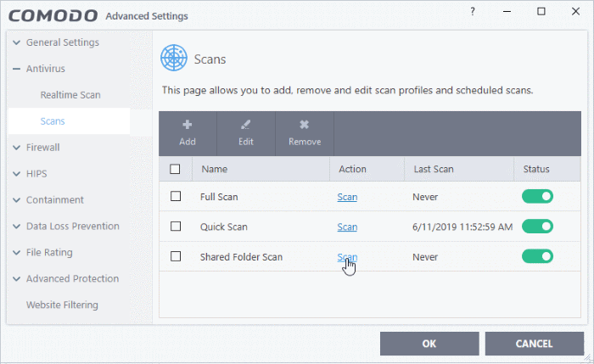The height and width of the screenshot is (364, 594).
Task: Collapse the Antivirus section minus
Action: pos(16,69)
